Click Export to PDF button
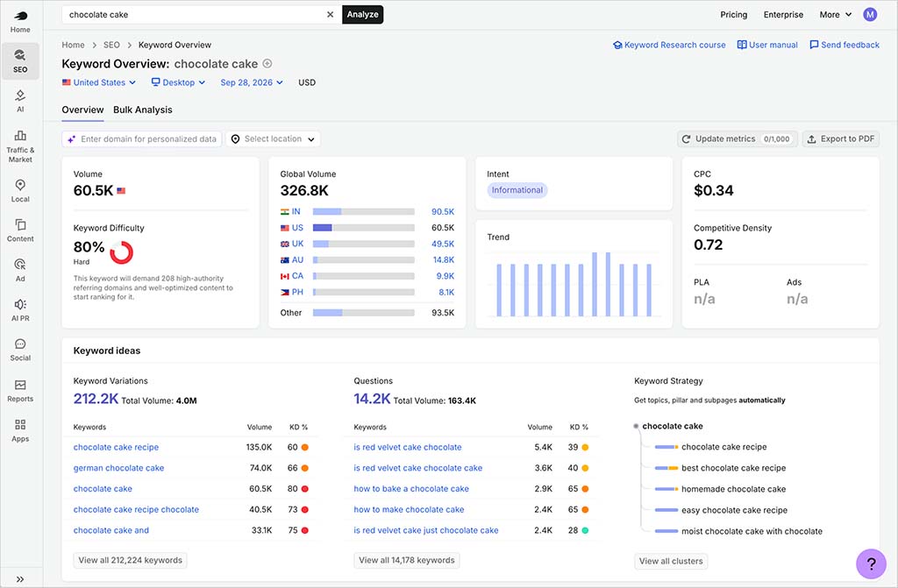The width and height of the screenshot is (898, 588). point(841,138)
